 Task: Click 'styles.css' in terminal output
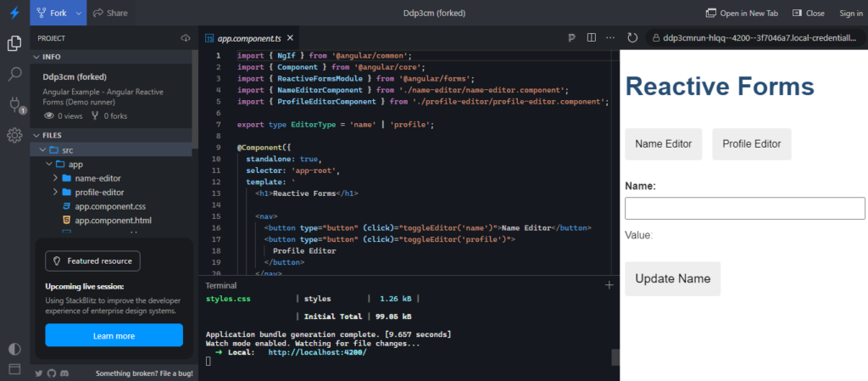(x=228, y=299)
